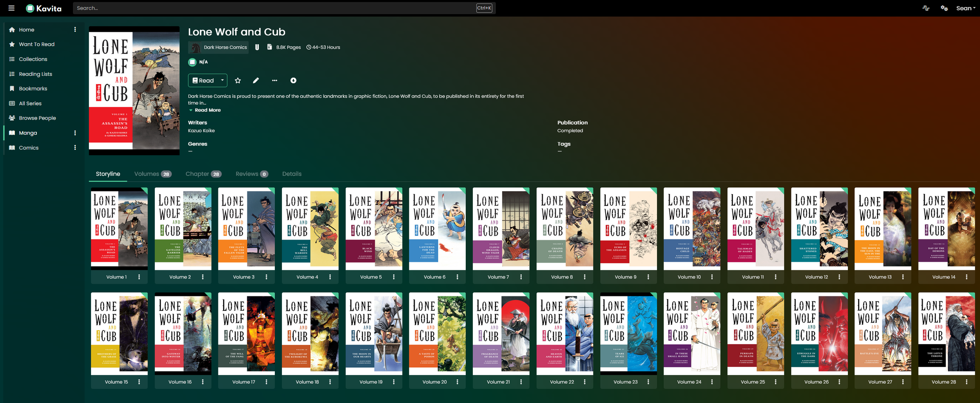This screenshot has height=403, width=980.
Task: Click the Volume 14 title label
Action: point(944,277)
